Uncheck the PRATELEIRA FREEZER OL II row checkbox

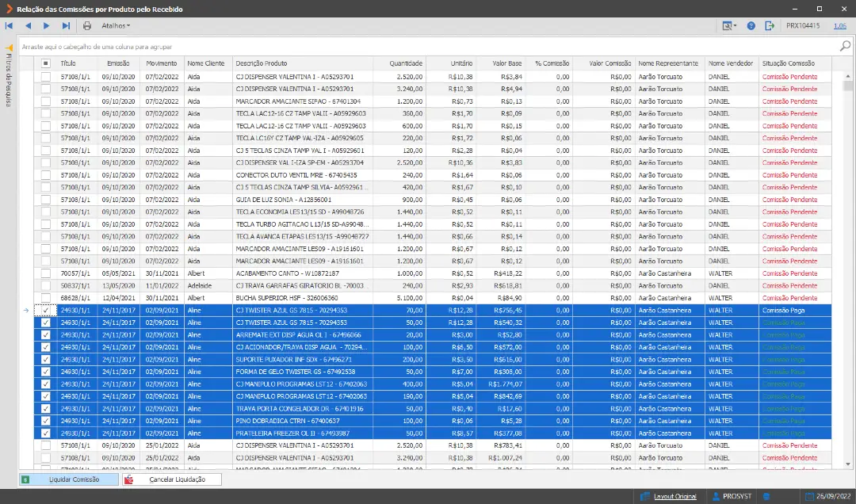point(46,433)
